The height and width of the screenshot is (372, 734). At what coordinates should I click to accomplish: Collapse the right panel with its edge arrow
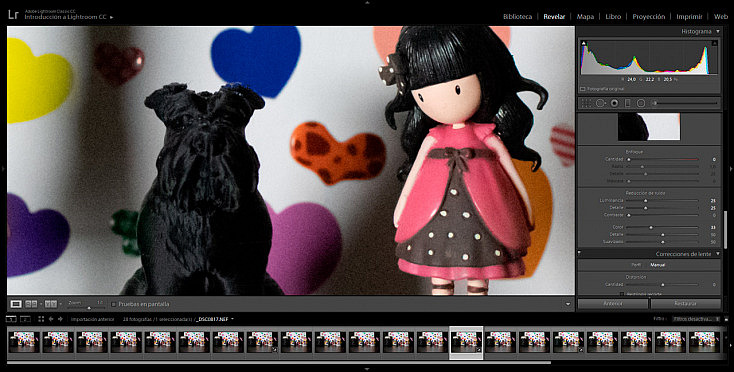tap(731, 168)
